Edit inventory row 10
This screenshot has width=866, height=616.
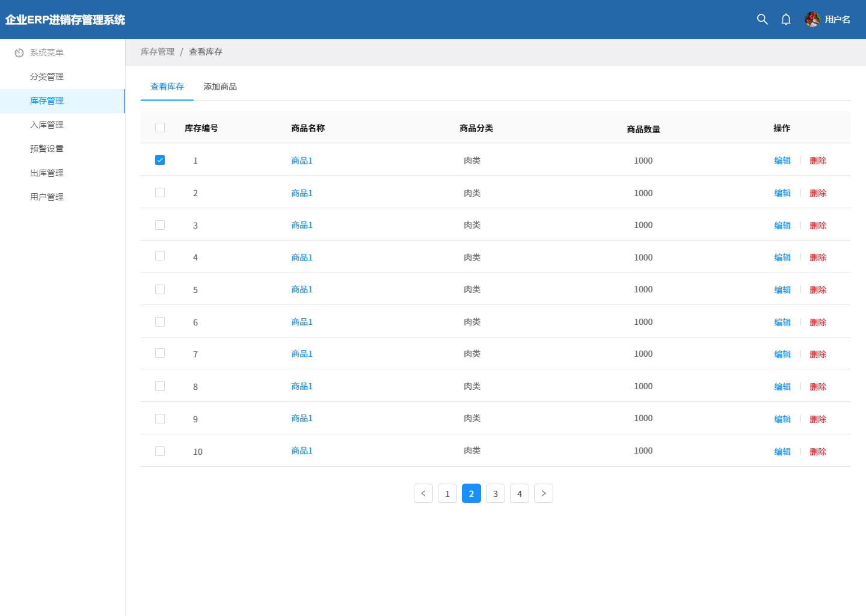click(782, 452)
